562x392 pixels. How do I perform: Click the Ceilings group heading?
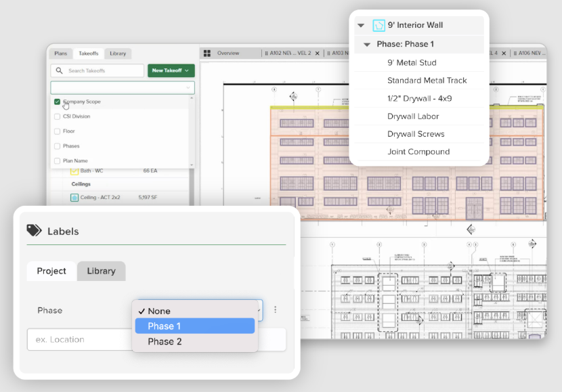[81, 184]
